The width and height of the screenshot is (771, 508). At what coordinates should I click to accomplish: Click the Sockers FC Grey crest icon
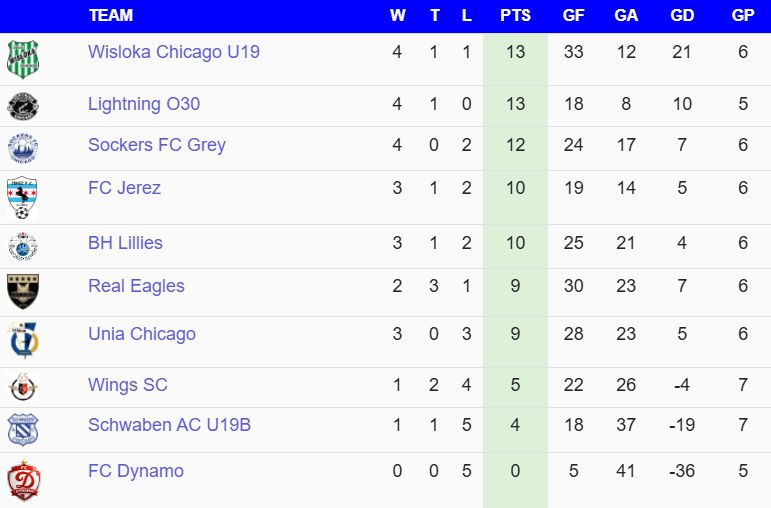click(x=22, y=148)
